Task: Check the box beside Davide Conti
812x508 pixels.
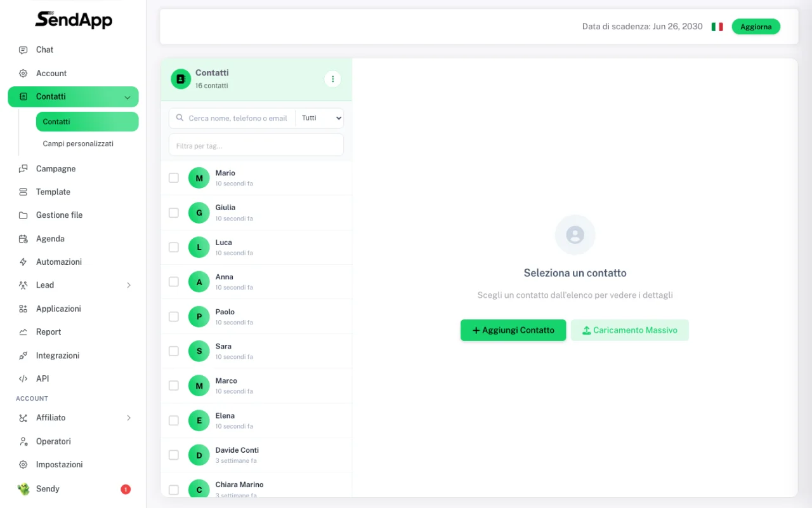Action: point(174,455)
